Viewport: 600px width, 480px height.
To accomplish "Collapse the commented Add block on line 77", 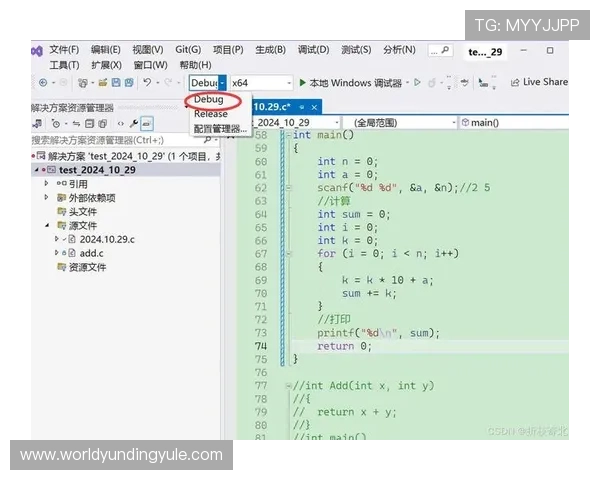I will coord(289,386).
